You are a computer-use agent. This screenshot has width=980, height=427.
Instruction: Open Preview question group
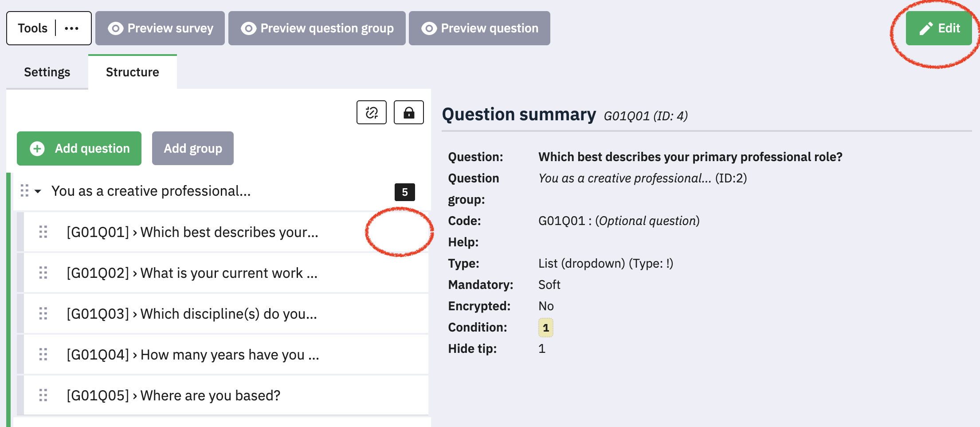(x=317, y=28)
